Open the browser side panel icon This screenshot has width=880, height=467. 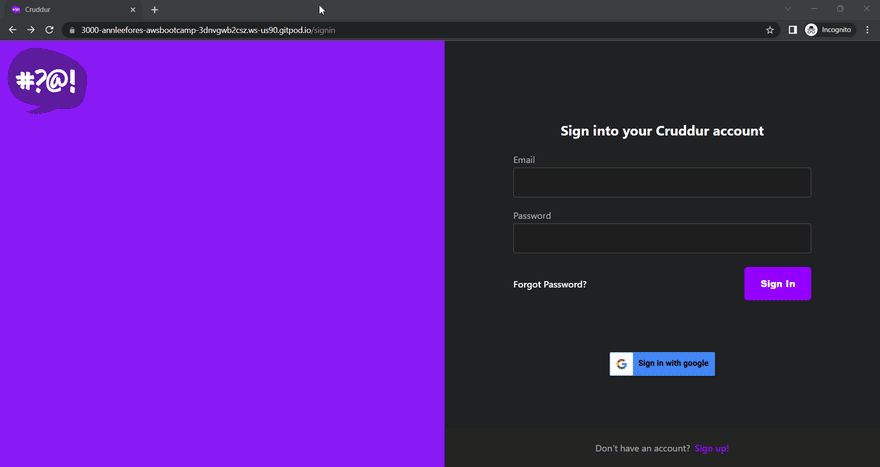(x=792, y=30)
